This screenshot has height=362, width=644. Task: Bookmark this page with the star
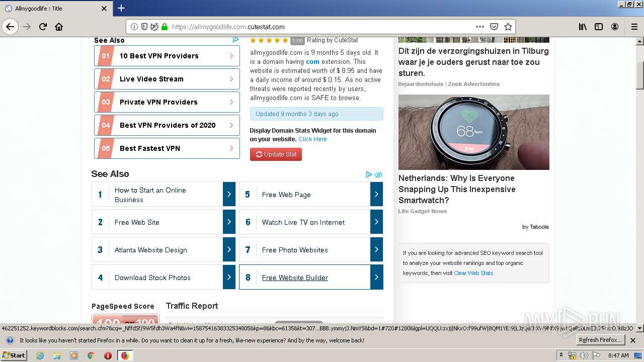(508, 27)
